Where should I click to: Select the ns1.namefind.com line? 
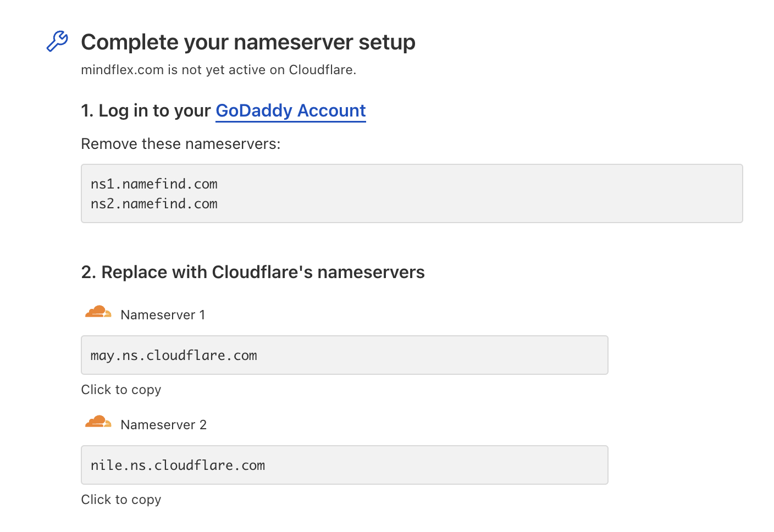tap(154, 184)
